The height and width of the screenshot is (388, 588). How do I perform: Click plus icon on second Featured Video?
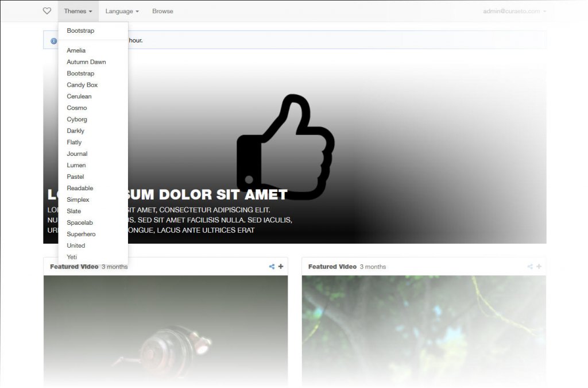tap(539, 266)
